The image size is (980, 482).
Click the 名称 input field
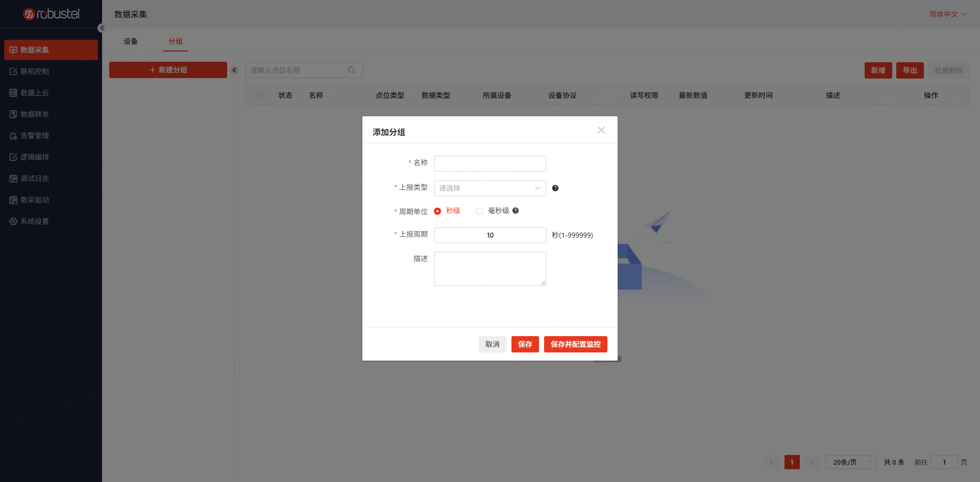(489, 164)
